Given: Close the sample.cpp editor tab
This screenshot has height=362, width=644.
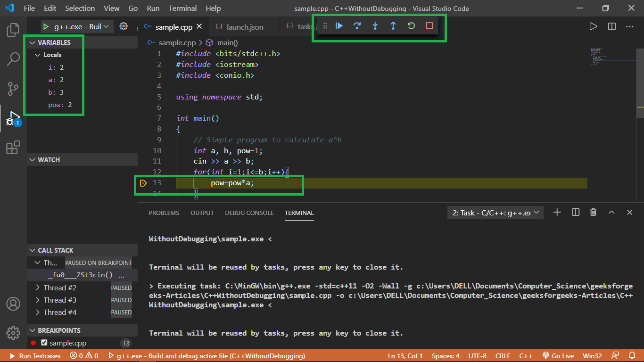Looking at the screenshot, I should (x=200, y=26).
